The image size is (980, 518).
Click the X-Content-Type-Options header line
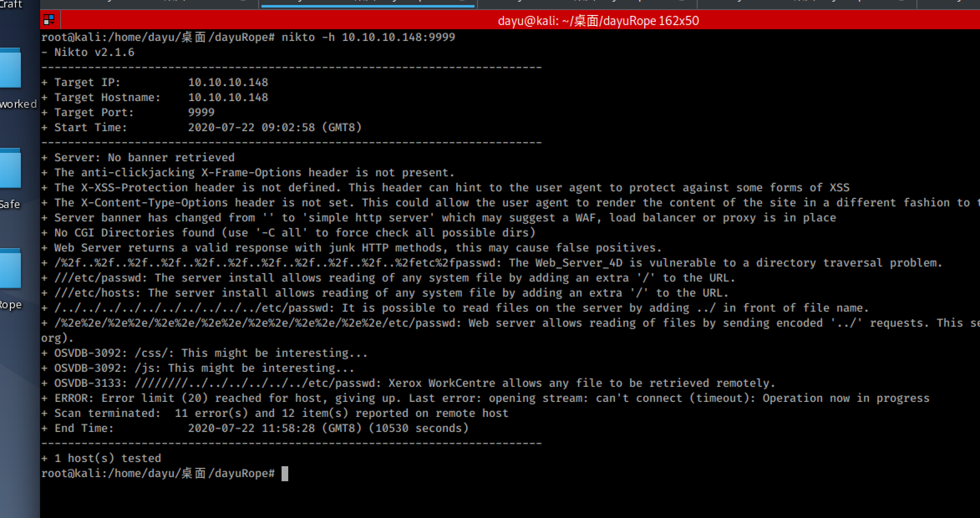(x=510, y=203)
